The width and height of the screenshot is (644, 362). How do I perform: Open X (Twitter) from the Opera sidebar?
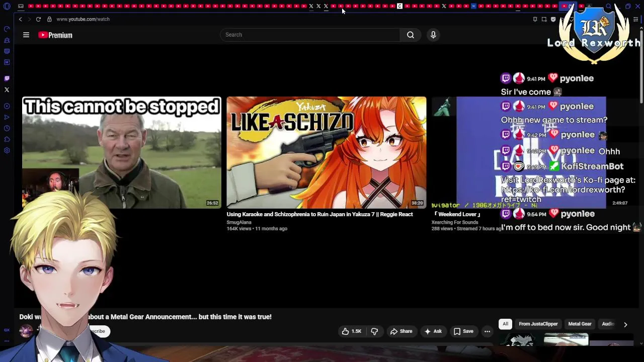pyautogui.click(x=7, y=89)
